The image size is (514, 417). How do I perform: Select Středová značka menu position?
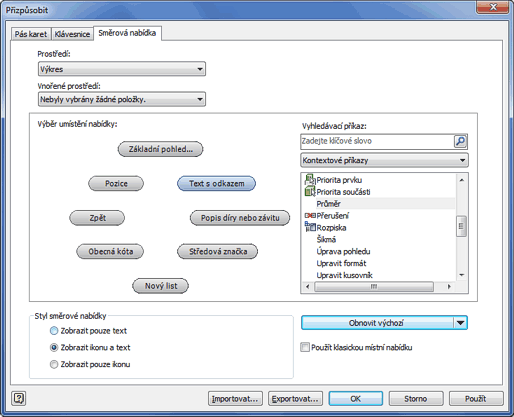click(217, 251)
